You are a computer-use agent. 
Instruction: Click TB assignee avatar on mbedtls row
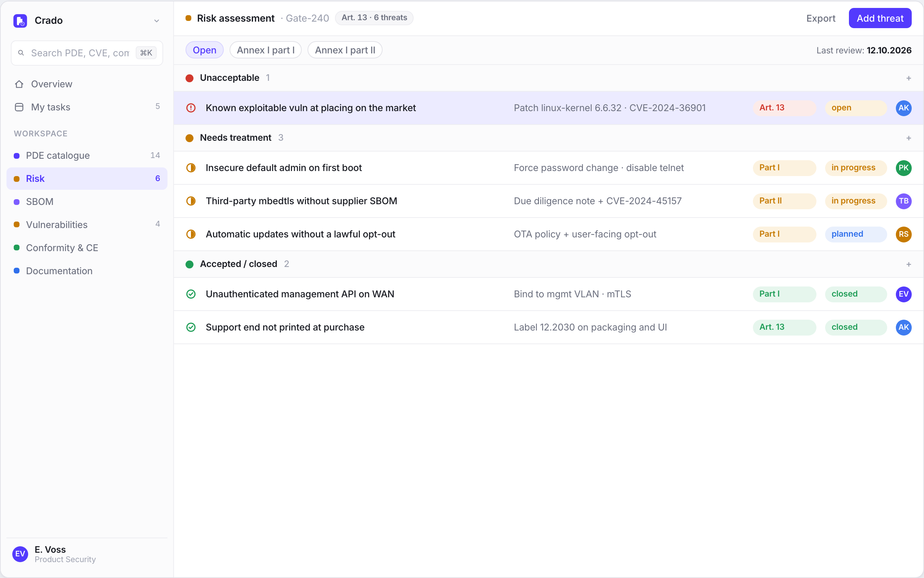[903, 201]
